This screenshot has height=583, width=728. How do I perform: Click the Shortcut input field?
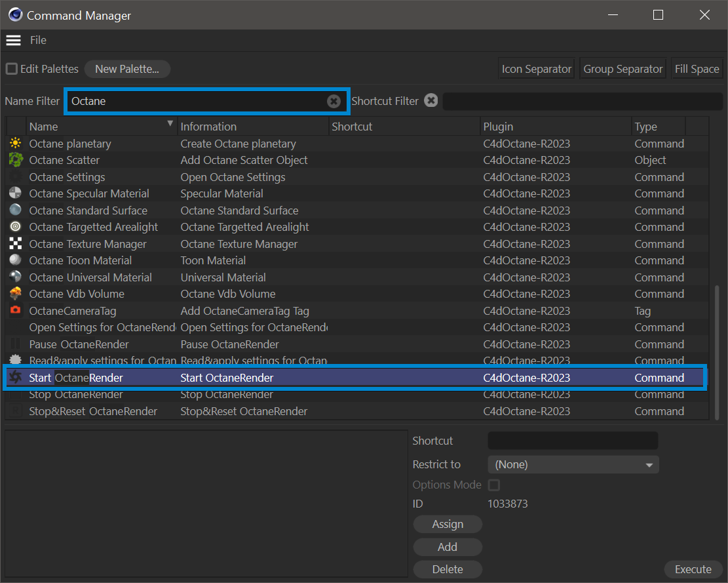573,441
